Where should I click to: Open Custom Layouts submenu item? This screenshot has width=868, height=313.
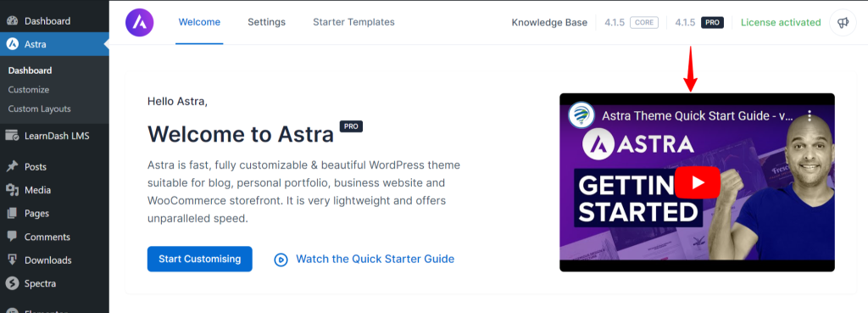click(39, 109)
